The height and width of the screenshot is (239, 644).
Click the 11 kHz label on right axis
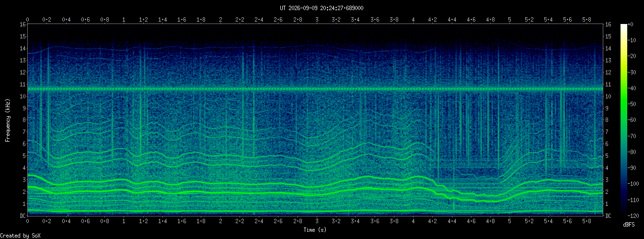click(609, 84)
